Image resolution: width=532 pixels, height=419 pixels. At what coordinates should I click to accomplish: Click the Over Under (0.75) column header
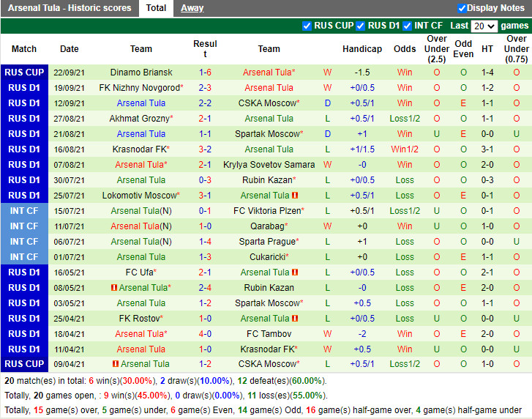click(x=516, y=49)
